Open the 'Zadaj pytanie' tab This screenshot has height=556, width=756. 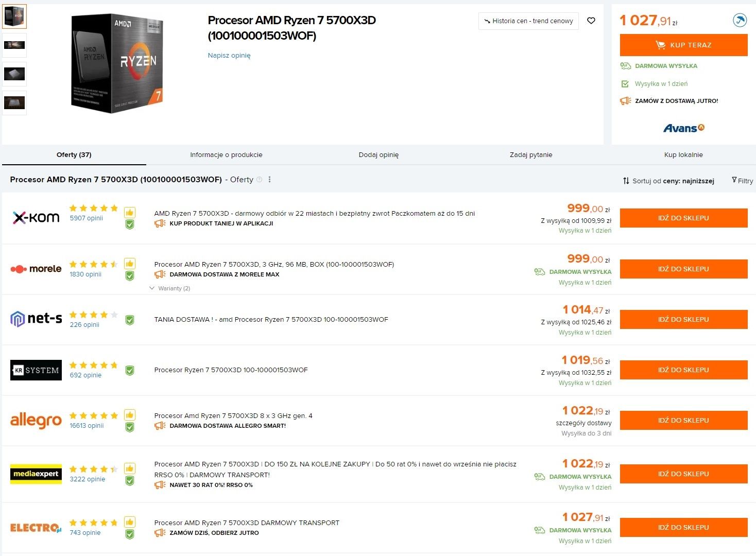(531, 154)
